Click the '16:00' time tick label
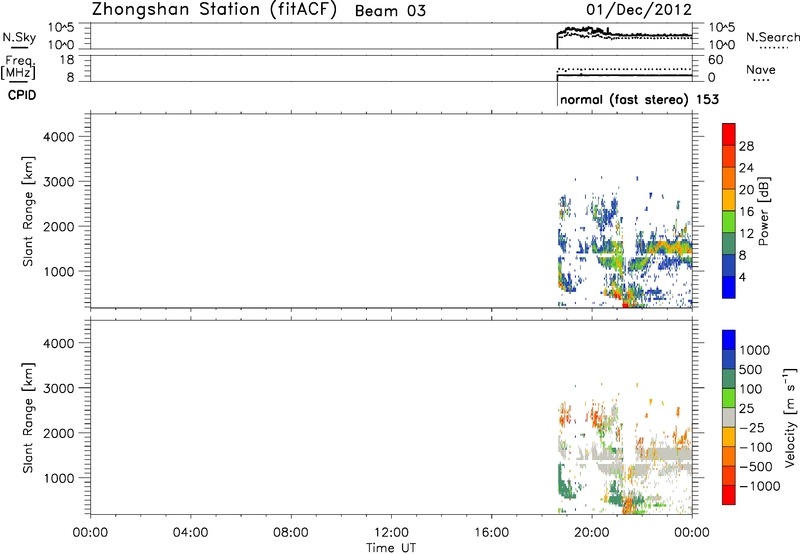This screenshot has height=554, width=800. [x=491, y=533]
